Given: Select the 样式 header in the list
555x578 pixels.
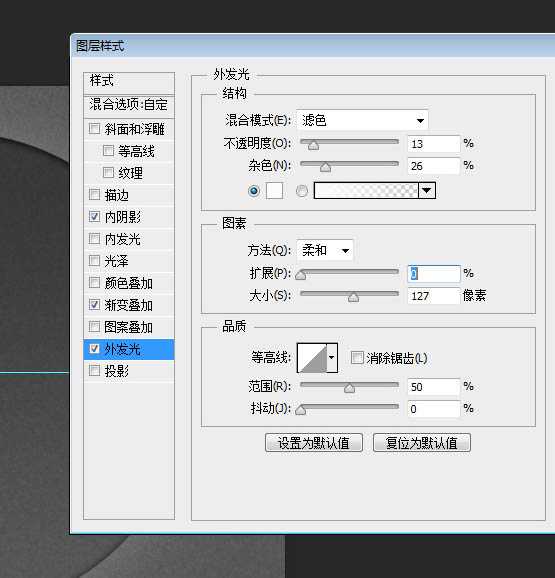Looking at the screenshot, I should tap(129, 83).
